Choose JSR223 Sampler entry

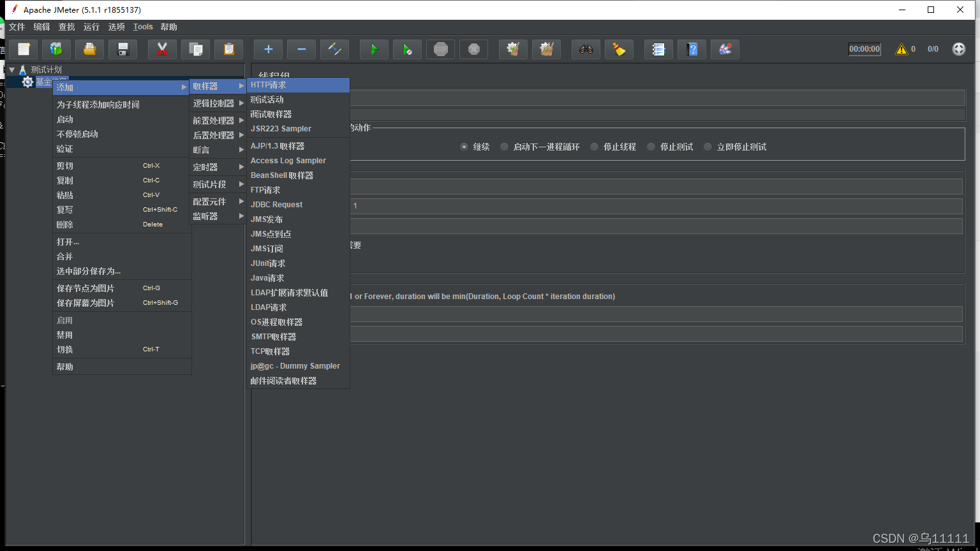click(x=299, y=129)
